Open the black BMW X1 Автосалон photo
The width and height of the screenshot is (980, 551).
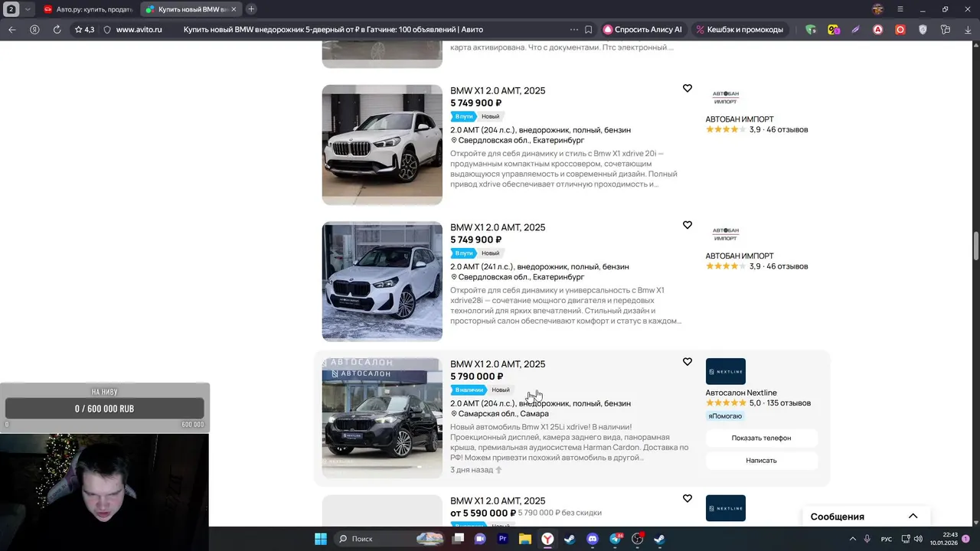coord(382,418)
